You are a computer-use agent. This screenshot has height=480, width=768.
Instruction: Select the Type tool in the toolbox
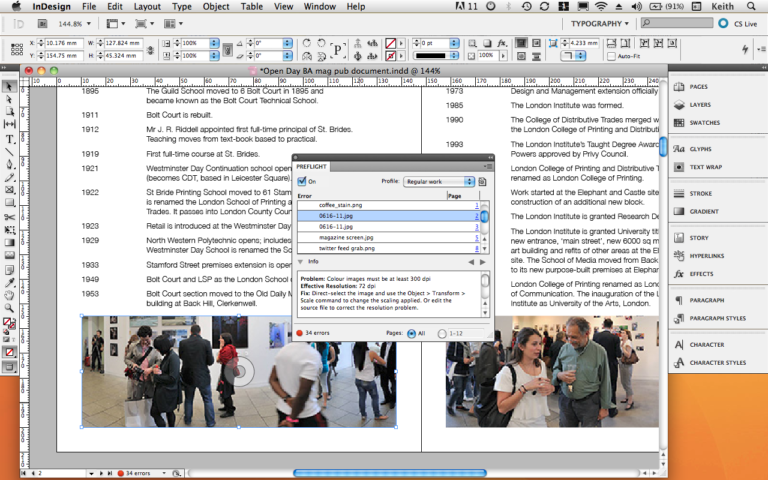pyautogui.click(x=10, y=138)
